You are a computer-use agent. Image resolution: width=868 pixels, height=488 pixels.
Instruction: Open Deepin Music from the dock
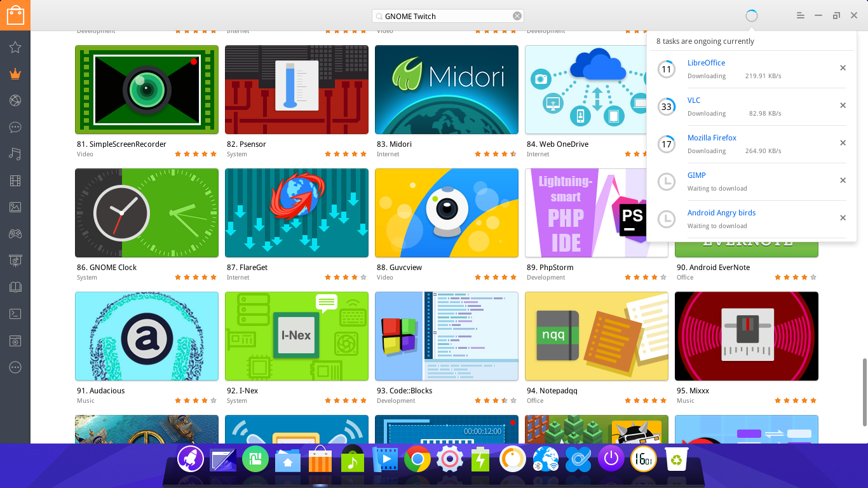(x=353, y=459)
